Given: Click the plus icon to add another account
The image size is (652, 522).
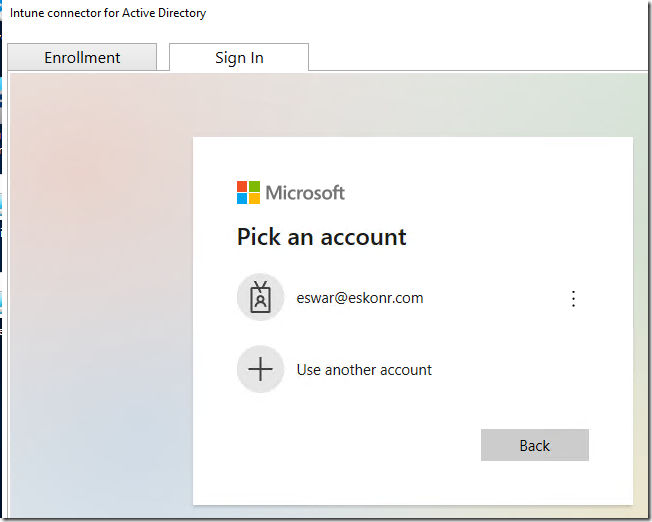Looking at the screenshot, I should tap(260, 369).
